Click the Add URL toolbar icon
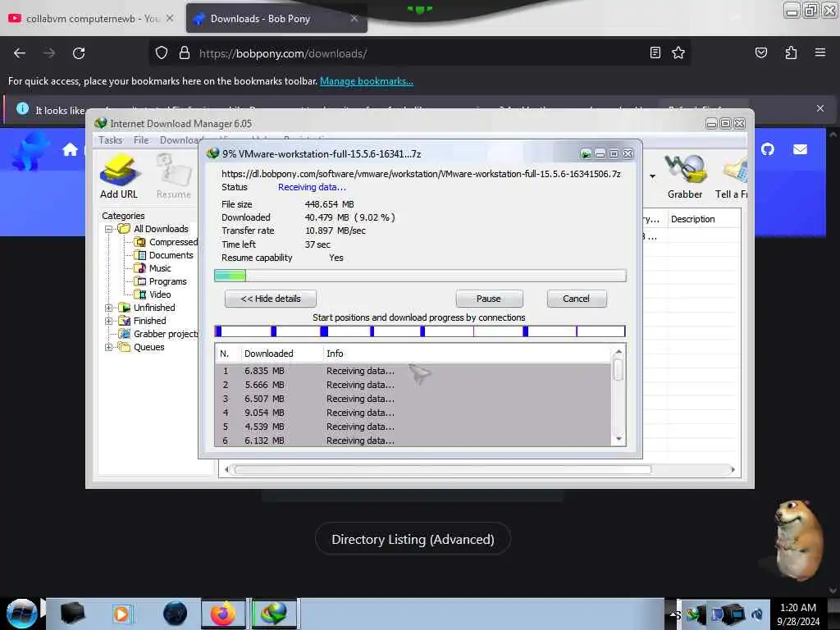The width and height of the screenshot is (840, 630). coord(119,177)
